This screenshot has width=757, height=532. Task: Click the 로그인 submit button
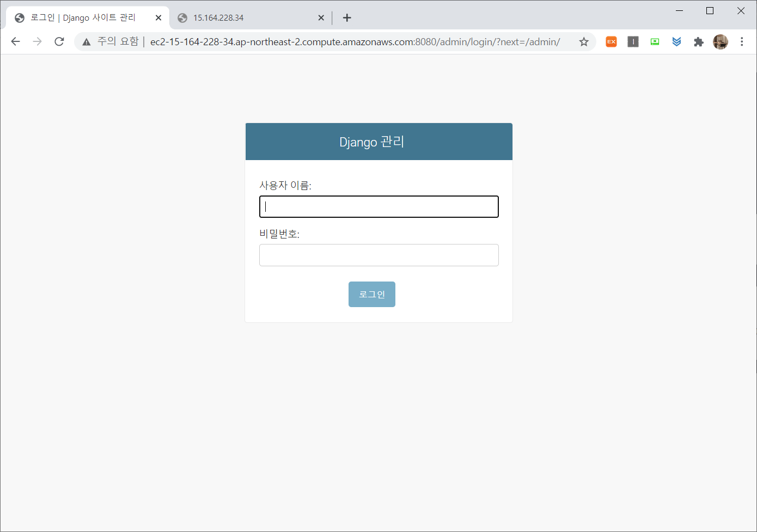[372, 294]
